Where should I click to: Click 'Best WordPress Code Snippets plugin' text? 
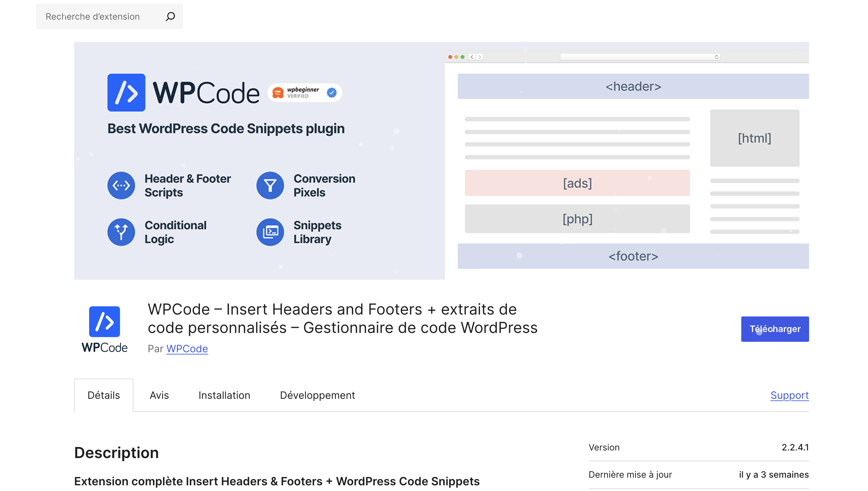click(226, 129)
